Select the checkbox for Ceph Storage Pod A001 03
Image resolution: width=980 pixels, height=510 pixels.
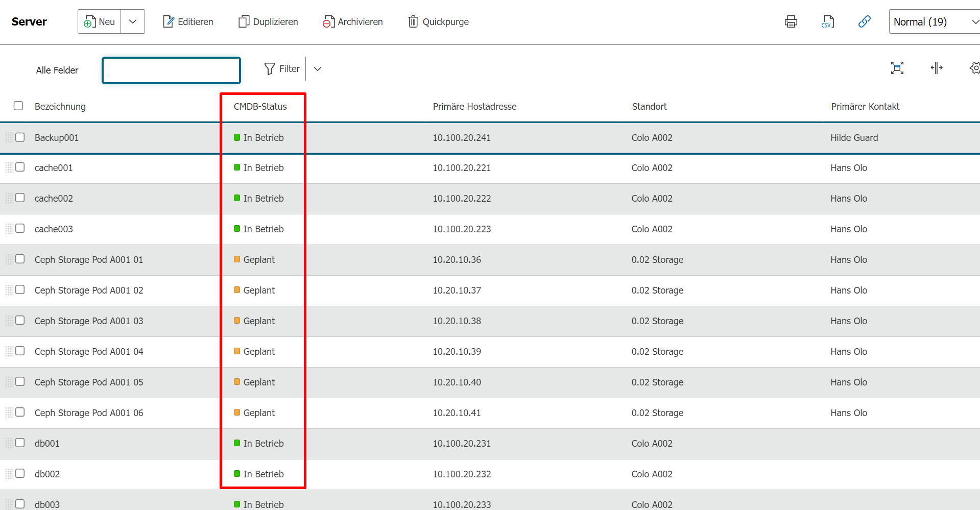(x=20, y=321)
